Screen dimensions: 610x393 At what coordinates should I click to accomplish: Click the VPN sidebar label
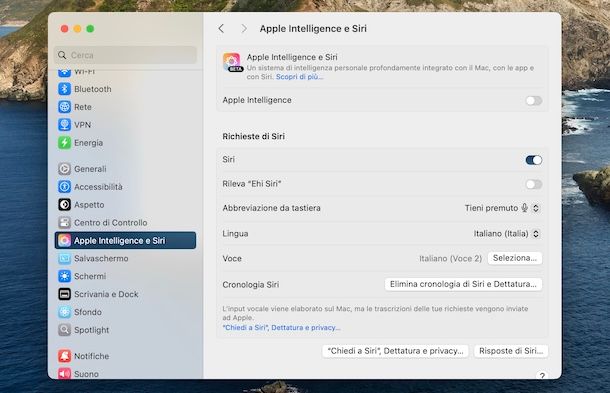click(x=82, y=125)
